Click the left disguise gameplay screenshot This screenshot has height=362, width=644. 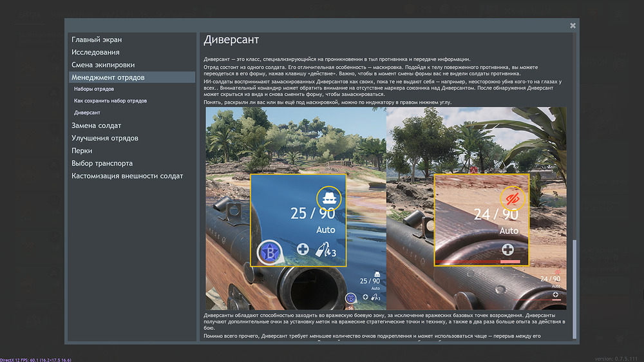pyautogui.click(x=296, y=208)
